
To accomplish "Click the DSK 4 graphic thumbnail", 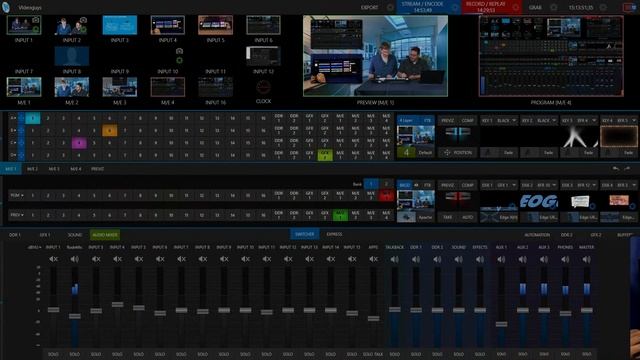I will 619,201.
